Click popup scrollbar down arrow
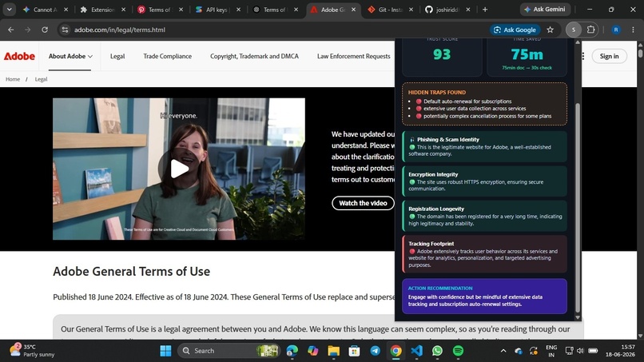 tap(578, 317)
